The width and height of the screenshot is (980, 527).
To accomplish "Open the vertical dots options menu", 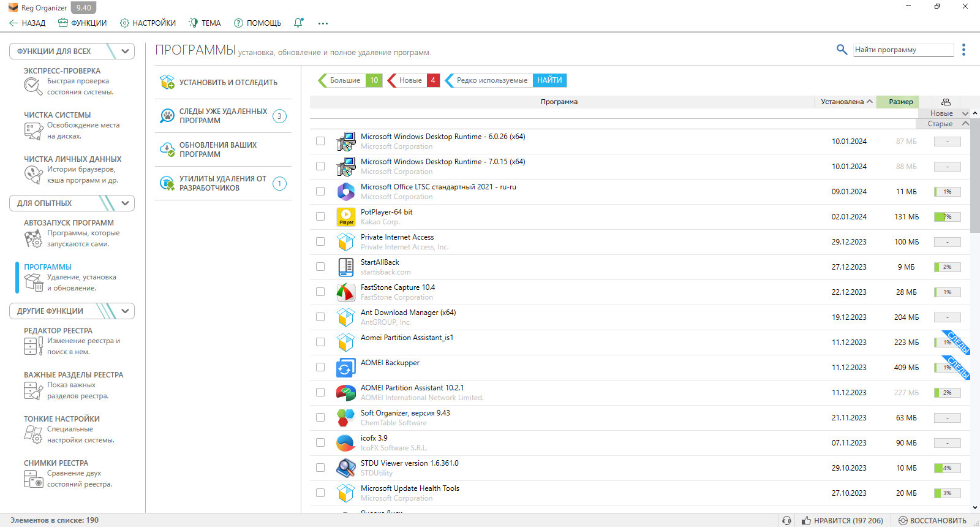I will coord(963,50).
